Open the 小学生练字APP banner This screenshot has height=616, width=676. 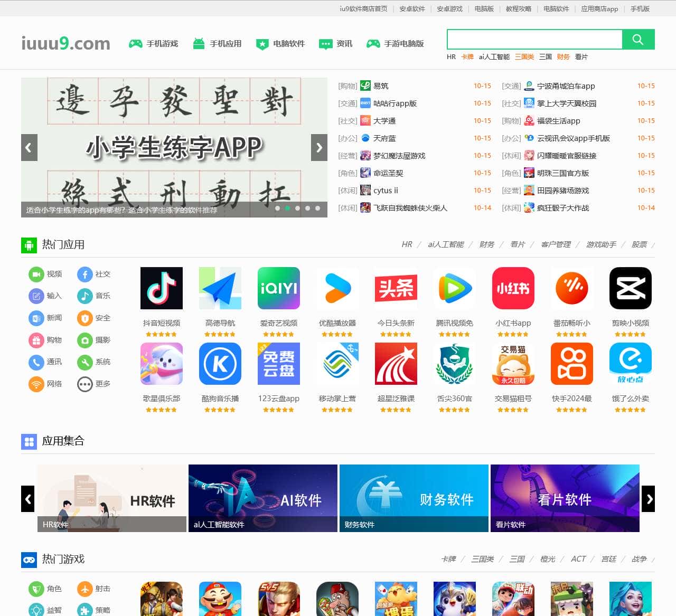[x=174, y=148]
